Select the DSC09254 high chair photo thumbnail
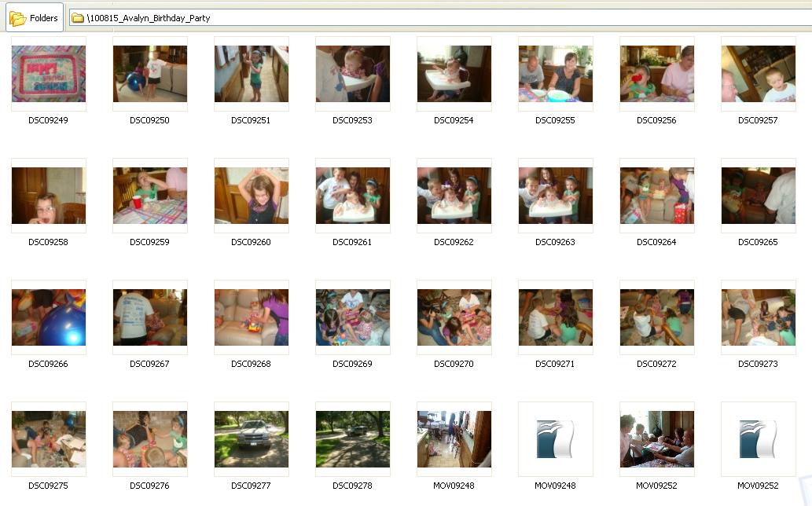The width and height of the screenshot is (812, 506). tap(454, 74)
